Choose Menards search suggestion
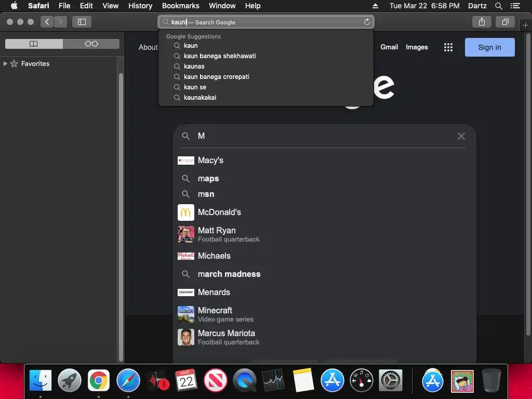Viewport: 532px width, 399px height. [324, 292]
